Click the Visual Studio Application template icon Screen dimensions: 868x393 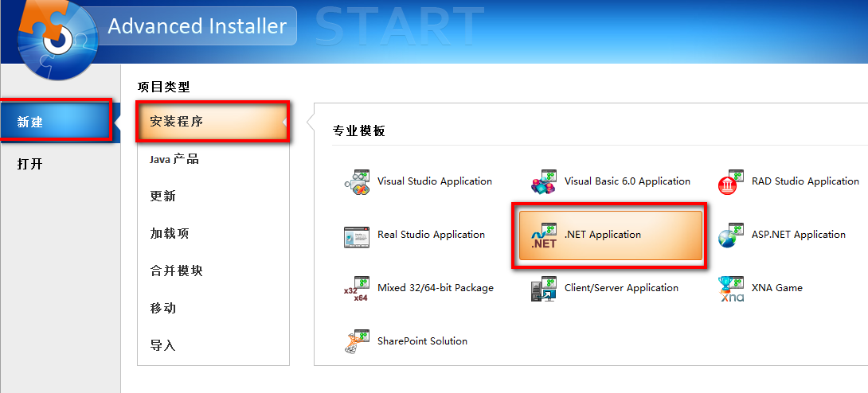(357, 182)
